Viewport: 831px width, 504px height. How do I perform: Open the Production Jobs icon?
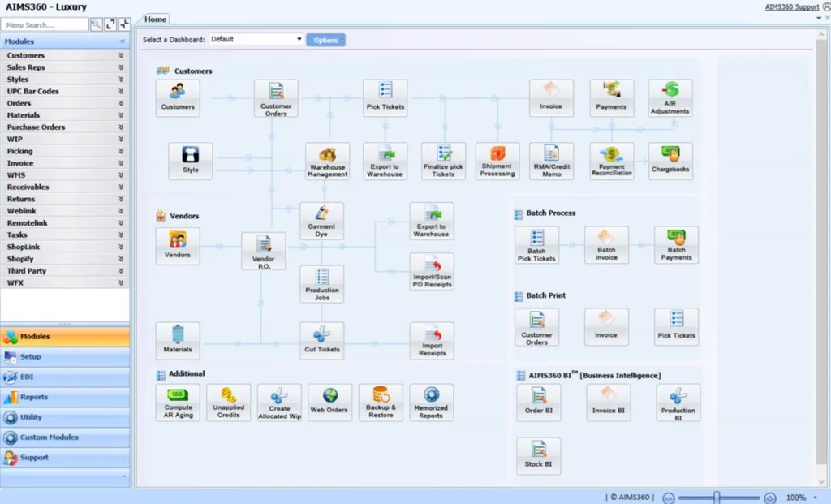(321, 283)
